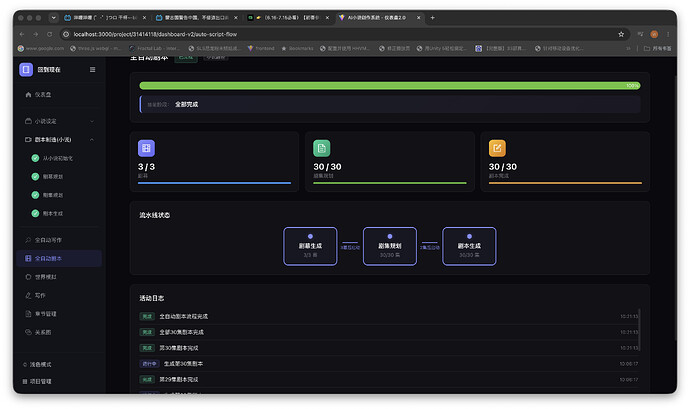Open 仪表盘 via its home icon
This screenshot has width=690, height=409.
pyautogui.click(x=29, y=95)
